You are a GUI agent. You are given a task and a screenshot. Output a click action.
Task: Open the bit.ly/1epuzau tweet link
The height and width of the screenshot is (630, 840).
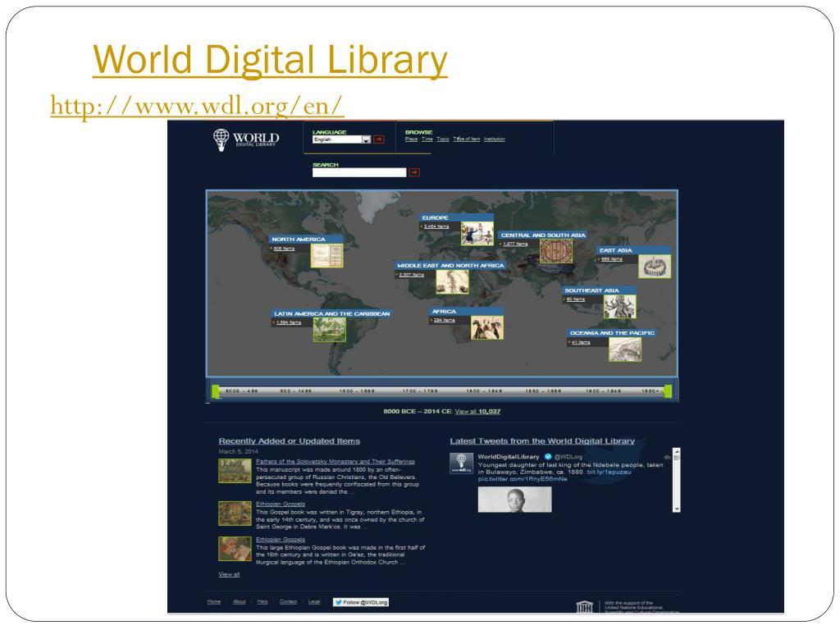(609, 472)
